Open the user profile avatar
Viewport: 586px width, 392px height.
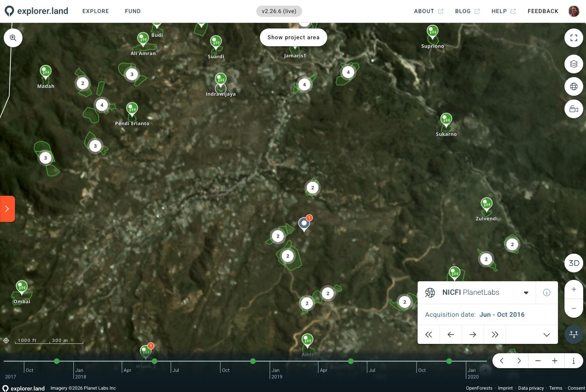click(x=574, y=11)
